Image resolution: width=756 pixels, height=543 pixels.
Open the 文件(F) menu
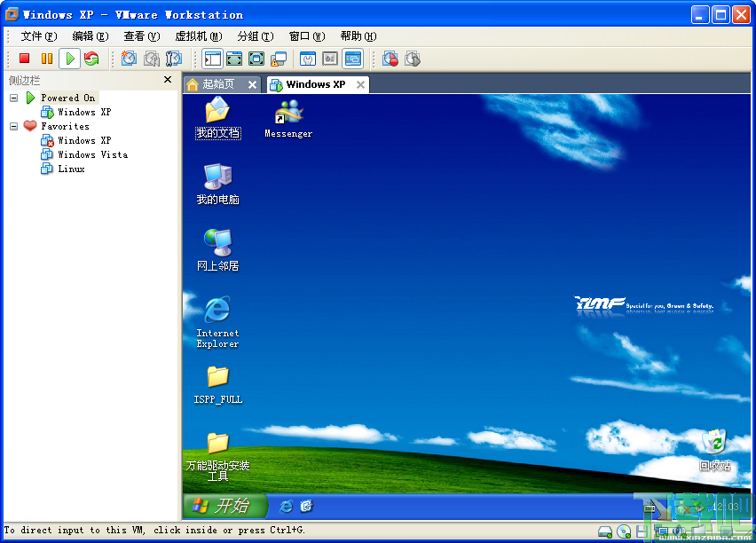pos(38,36)
